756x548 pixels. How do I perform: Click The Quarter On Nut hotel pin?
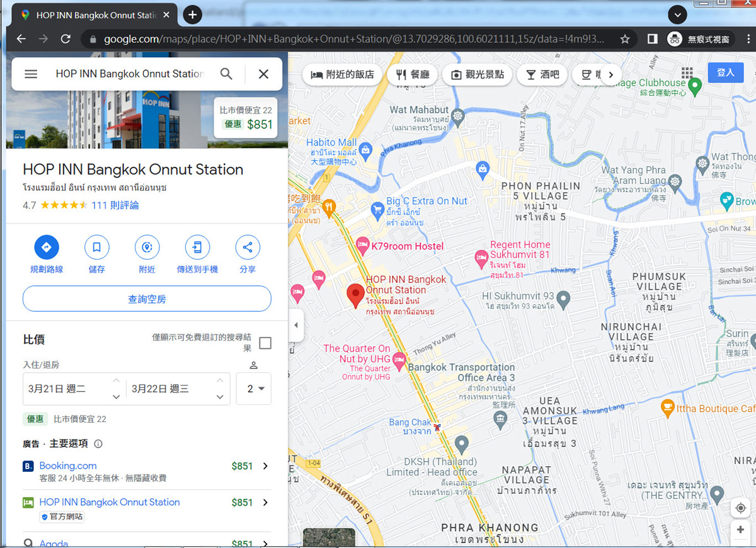(x=399, y=360)
